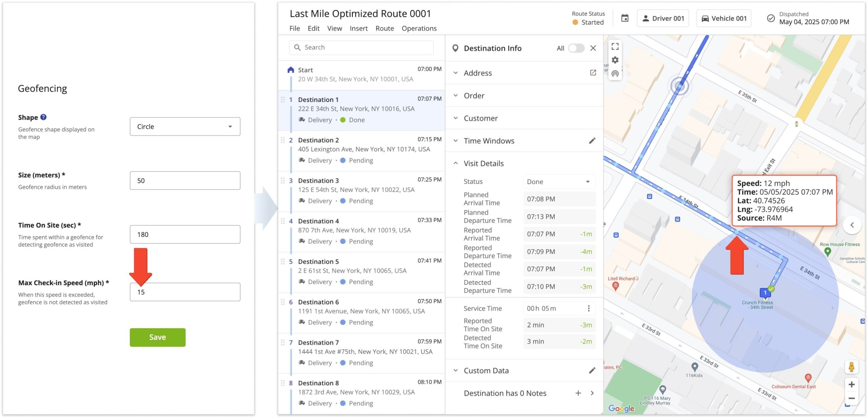
Task: Click destination 1 marker on the map
Action: pos(765,293)
